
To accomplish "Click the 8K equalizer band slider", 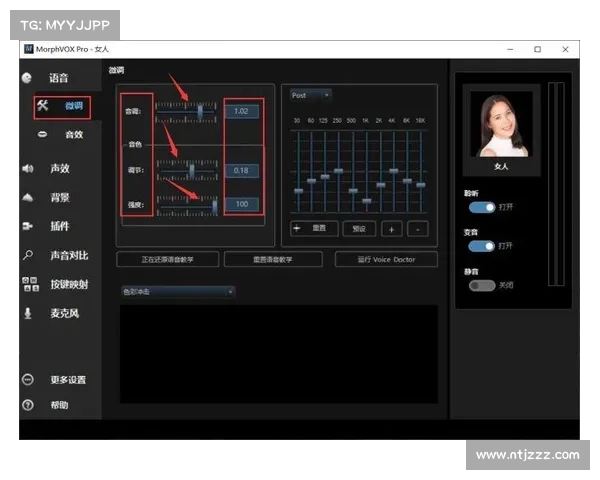I will (408, 181).
